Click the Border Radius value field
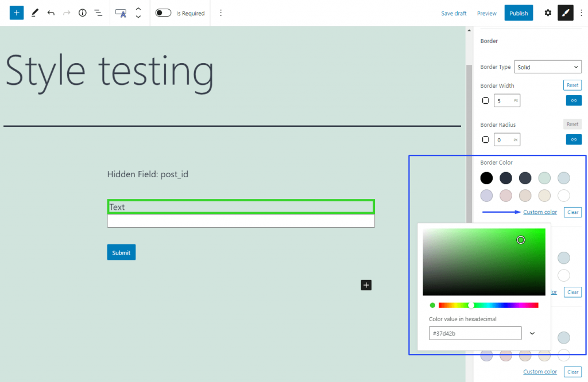 point(506,140)
